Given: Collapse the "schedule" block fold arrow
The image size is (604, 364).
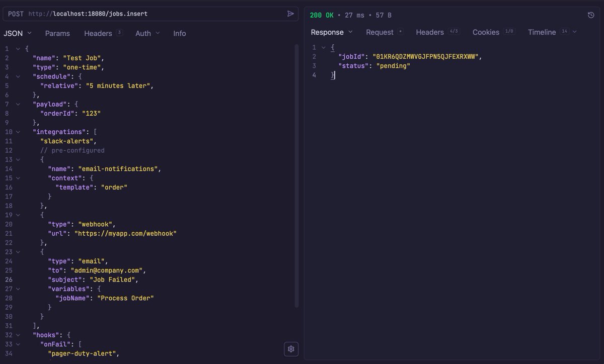Looking at the screenshot, I should click(x=18, y=76).
